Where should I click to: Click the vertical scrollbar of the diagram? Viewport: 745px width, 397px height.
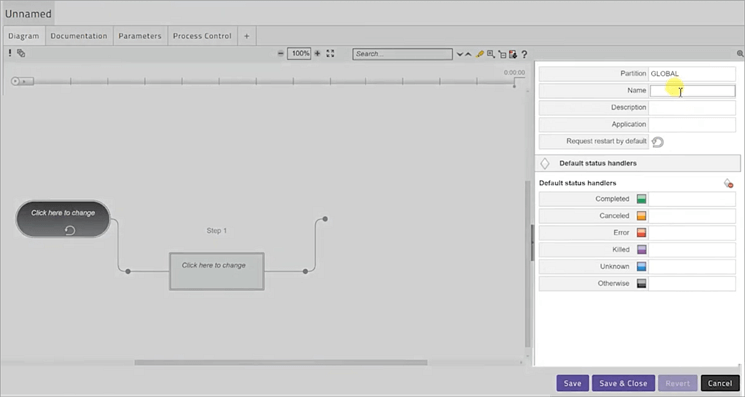click(527, 264)
